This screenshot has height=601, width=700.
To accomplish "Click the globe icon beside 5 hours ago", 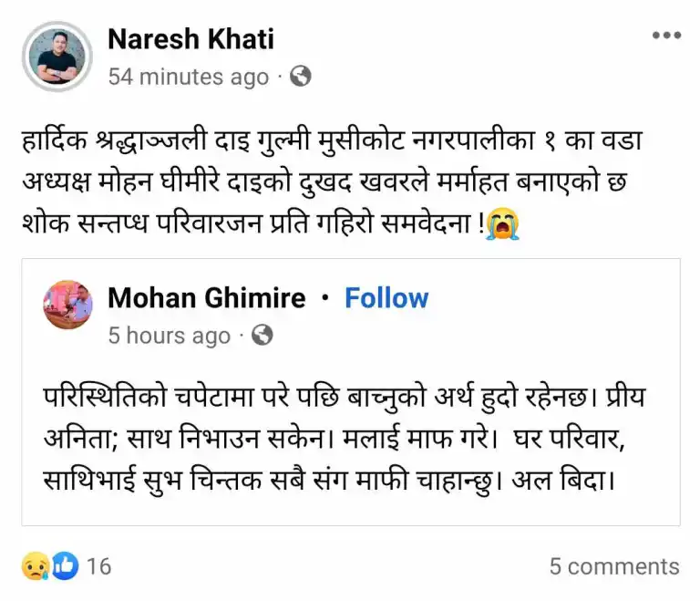I will [x=262, y=336].
